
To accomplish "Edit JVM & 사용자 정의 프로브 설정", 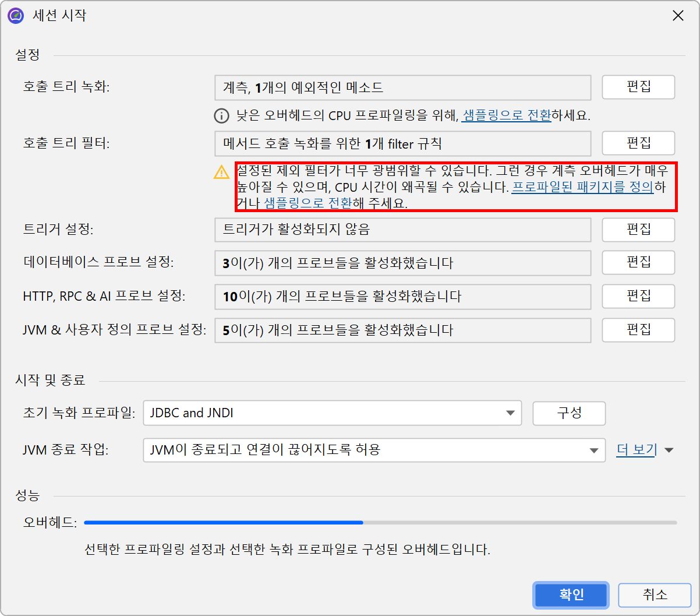I will pos(638,330).
